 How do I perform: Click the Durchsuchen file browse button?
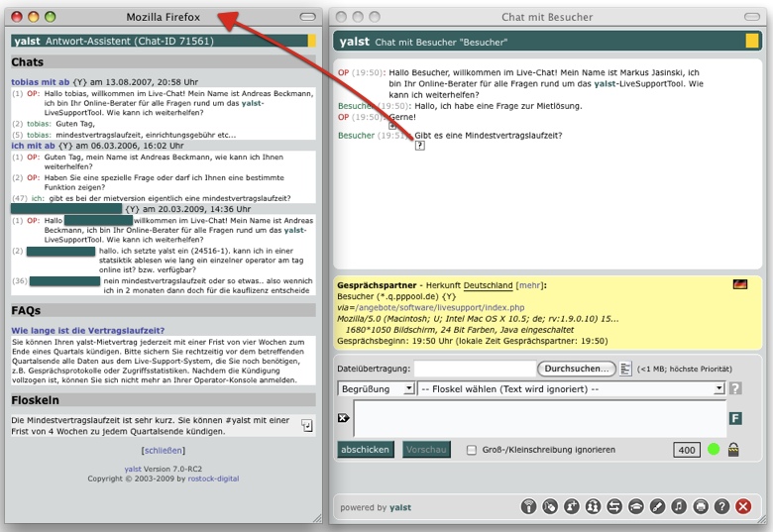coord(577,369)
